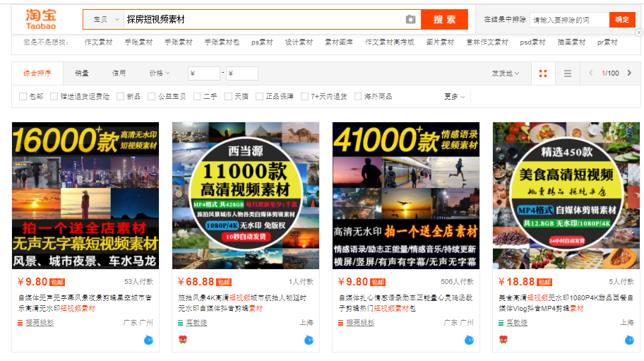This screenshot has height=361, width=644.
Task: Click the minimum price input field
Action: pyautogui.click(x=205, y=73)
